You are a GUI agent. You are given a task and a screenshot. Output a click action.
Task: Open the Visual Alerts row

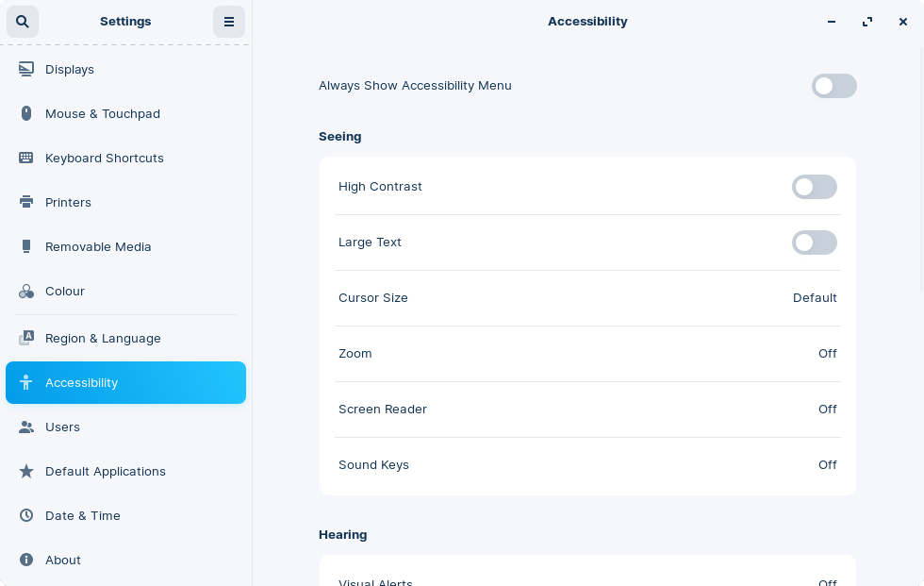587,580
